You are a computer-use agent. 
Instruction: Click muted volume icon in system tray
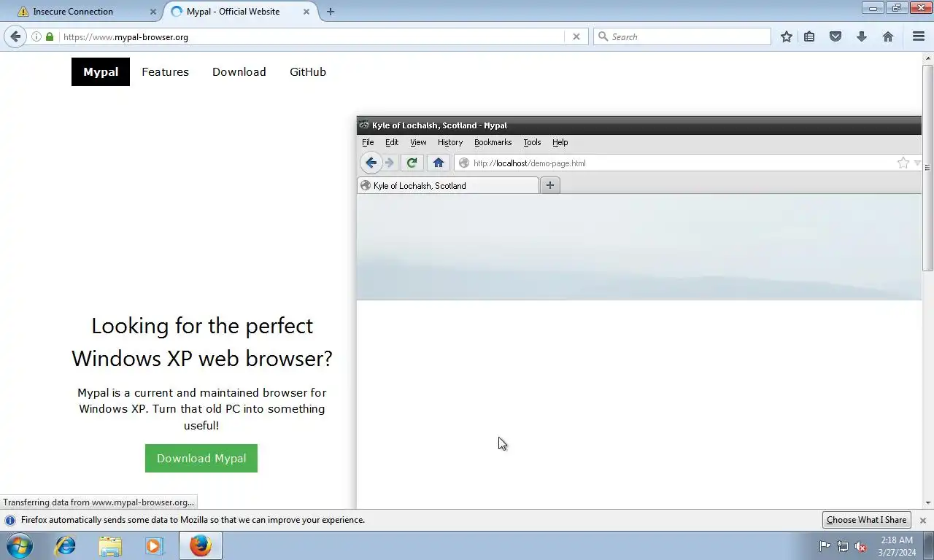click(x=860, y=546)
